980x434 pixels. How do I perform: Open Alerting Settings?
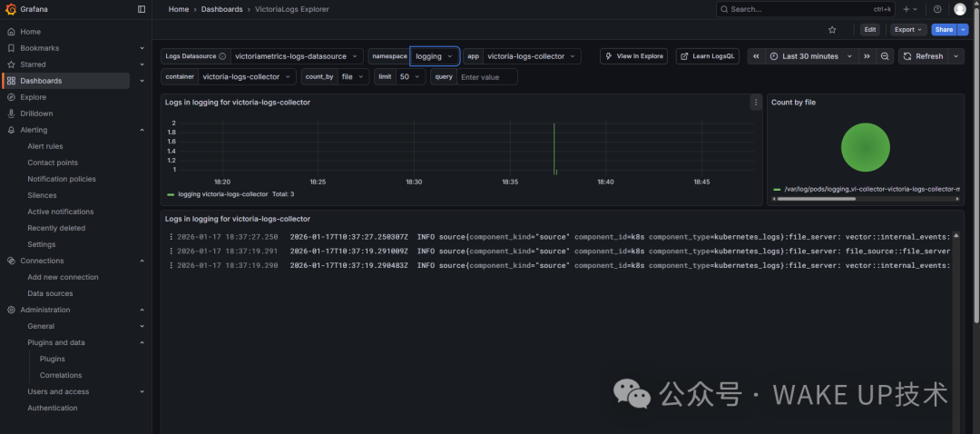[x=41, y=244]
